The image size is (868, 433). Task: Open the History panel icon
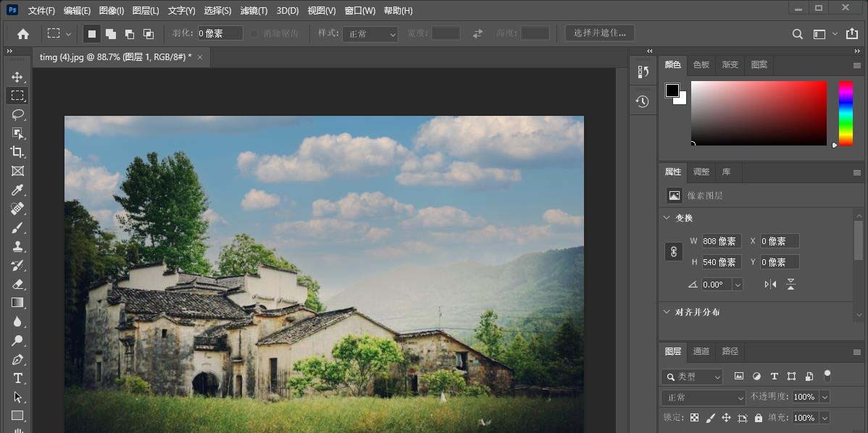coord(642,102)
